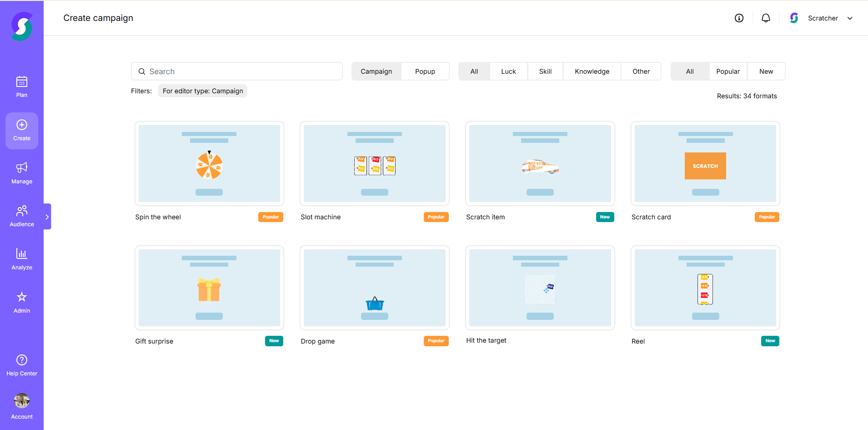Open notifications via the bell icon
Screen dimensions: 868x430
click(766, 18)
